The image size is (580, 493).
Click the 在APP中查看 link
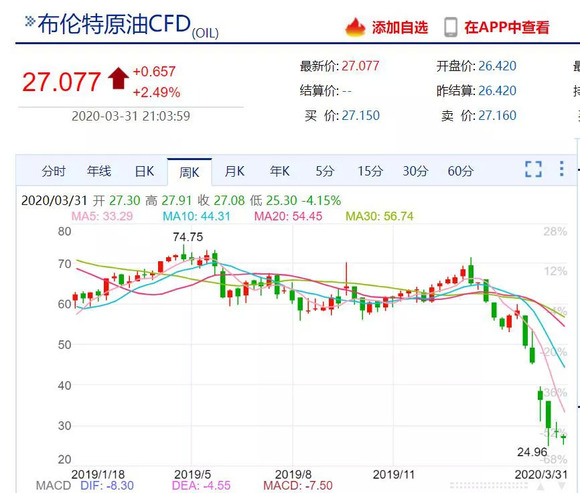[x=507, y=27]
